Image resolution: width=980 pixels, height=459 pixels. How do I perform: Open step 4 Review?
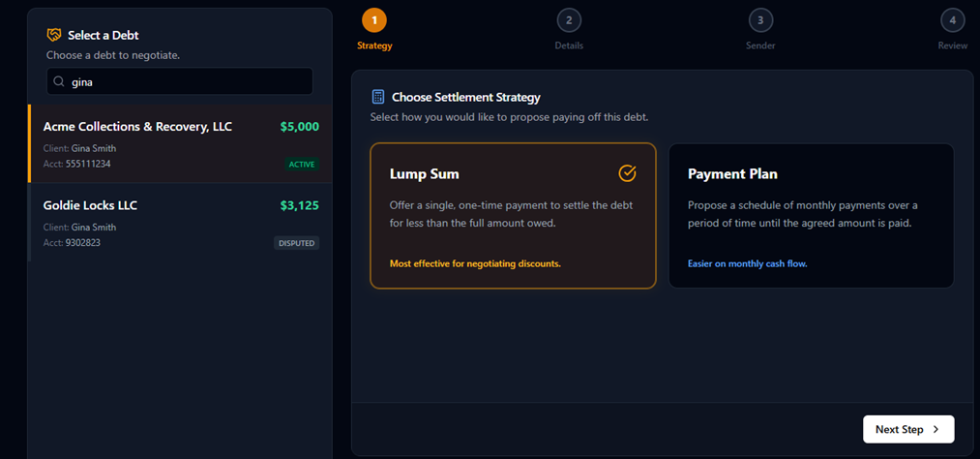pyautogui.click(x=952, y=19)
